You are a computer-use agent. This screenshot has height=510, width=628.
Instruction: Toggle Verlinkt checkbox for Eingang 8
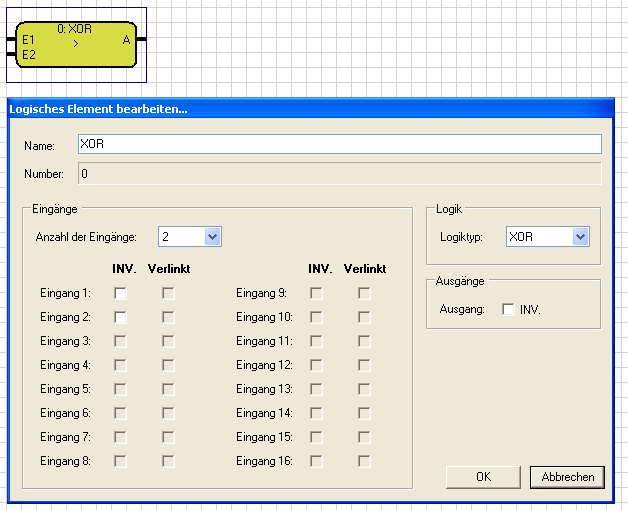168,461
